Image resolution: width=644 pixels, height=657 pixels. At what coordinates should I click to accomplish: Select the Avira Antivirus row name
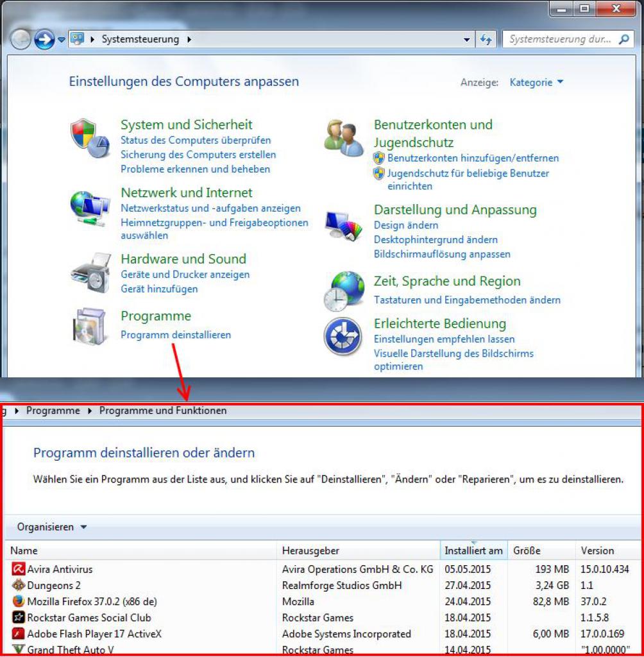(x=60, y=569)
